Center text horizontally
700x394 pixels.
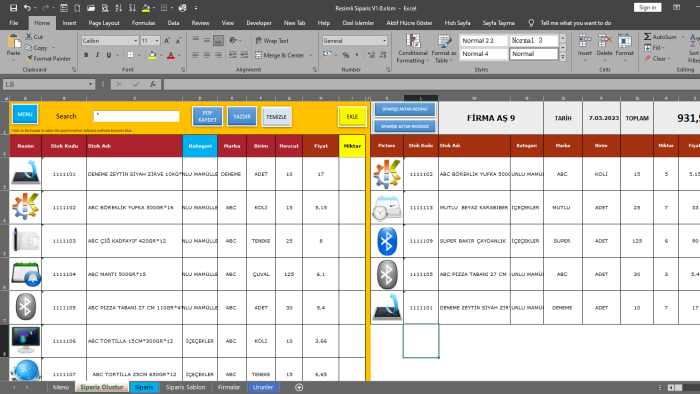coord(207,55)
